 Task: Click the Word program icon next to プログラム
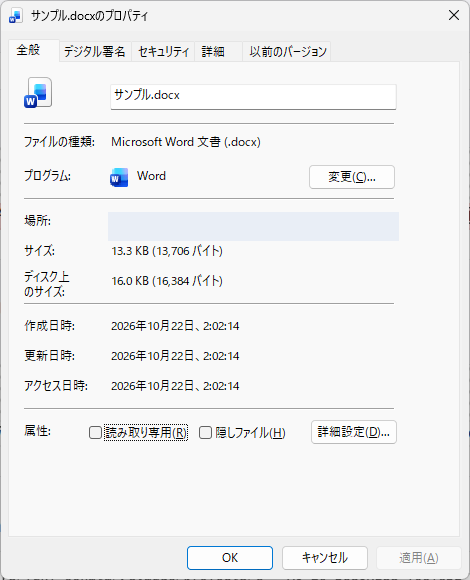pos(119,177)
